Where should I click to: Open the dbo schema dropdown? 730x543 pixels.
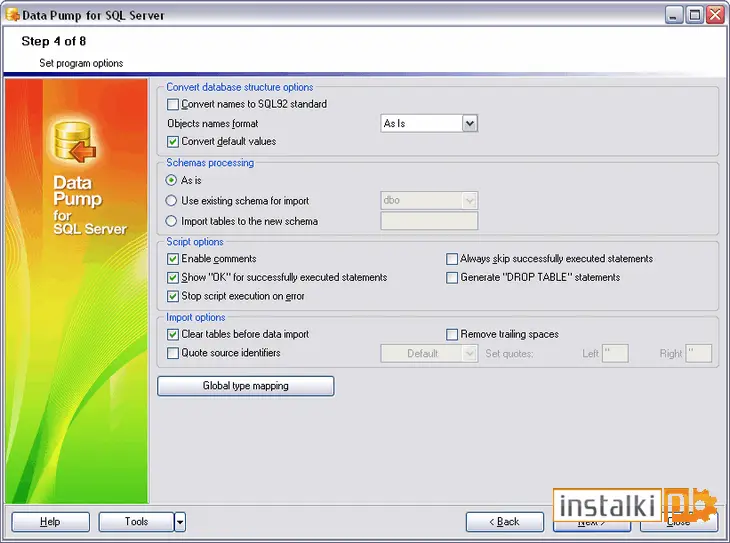pyautogui.click(x=470, y=201)
